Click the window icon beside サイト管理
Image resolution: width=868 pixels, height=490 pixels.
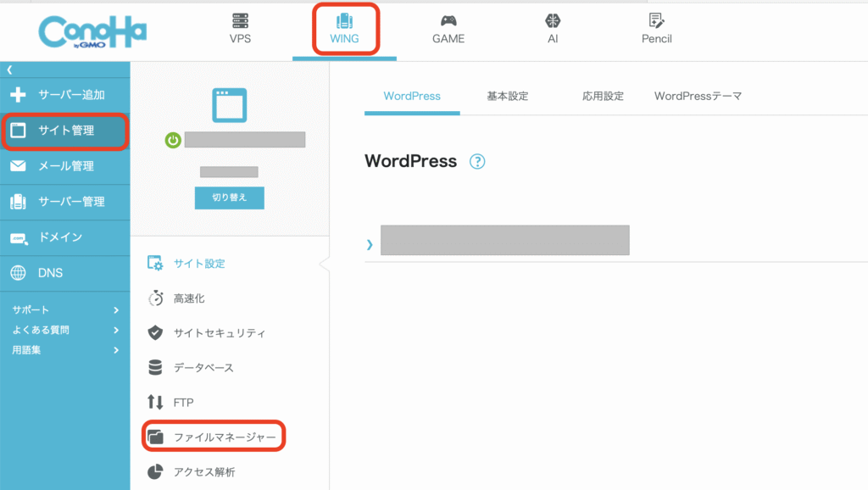(18, 131)
